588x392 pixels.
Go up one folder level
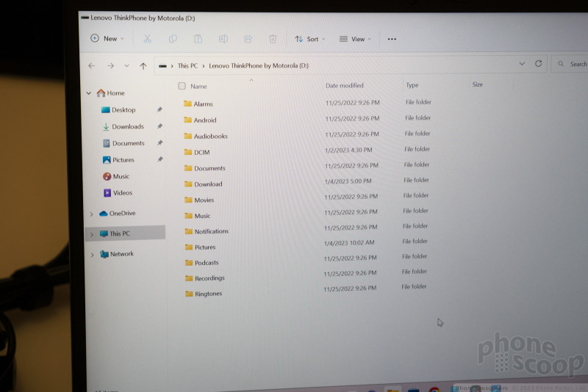[143, 66]
